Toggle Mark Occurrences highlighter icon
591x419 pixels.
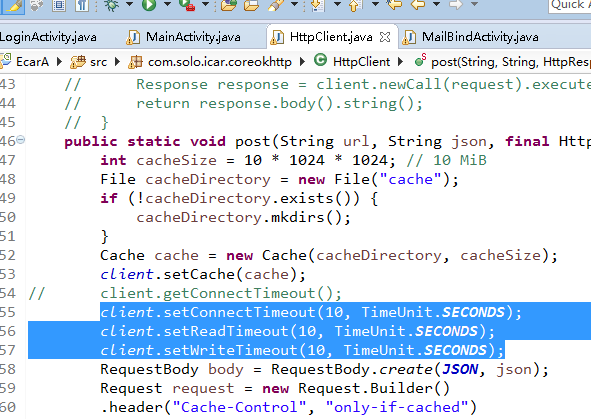pyautogui.click(x=13, y=5)
